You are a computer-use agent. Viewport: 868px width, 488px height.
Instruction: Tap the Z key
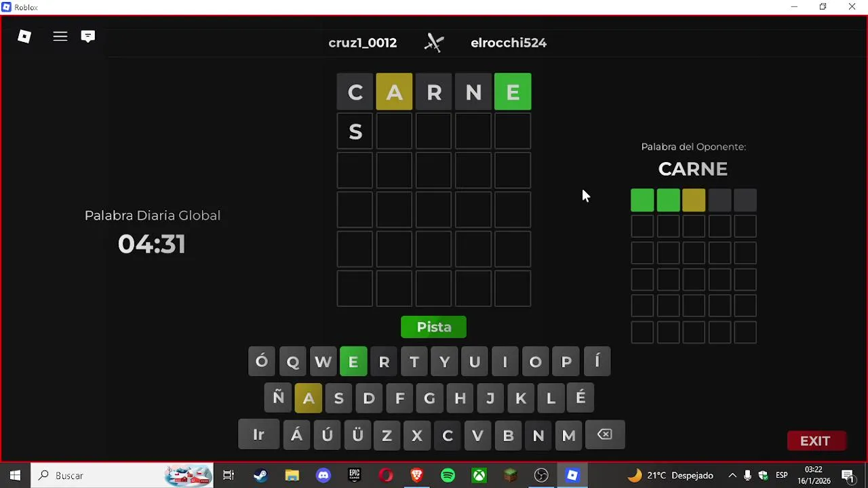(x=387, y=435)
